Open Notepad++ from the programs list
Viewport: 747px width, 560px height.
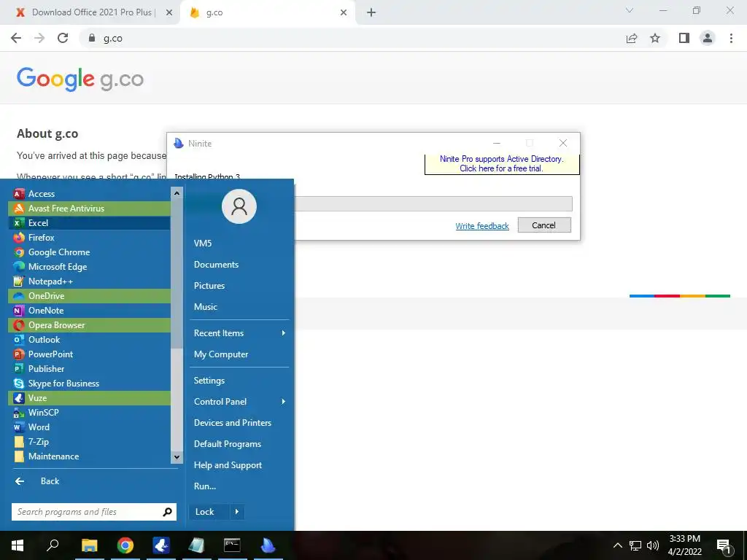tap(89, 281)
